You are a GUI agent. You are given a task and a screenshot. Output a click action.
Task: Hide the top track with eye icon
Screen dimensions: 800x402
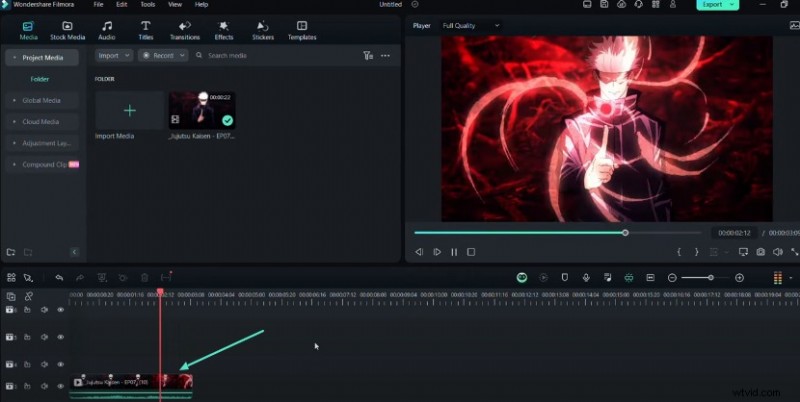tap(60, 310)
